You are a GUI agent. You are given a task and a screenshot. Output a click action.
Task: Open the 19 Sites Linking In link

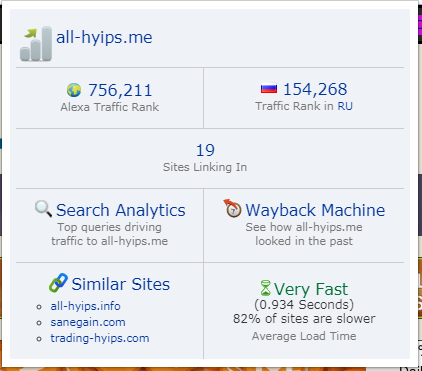pyautogui.click(x=205, y=150)
